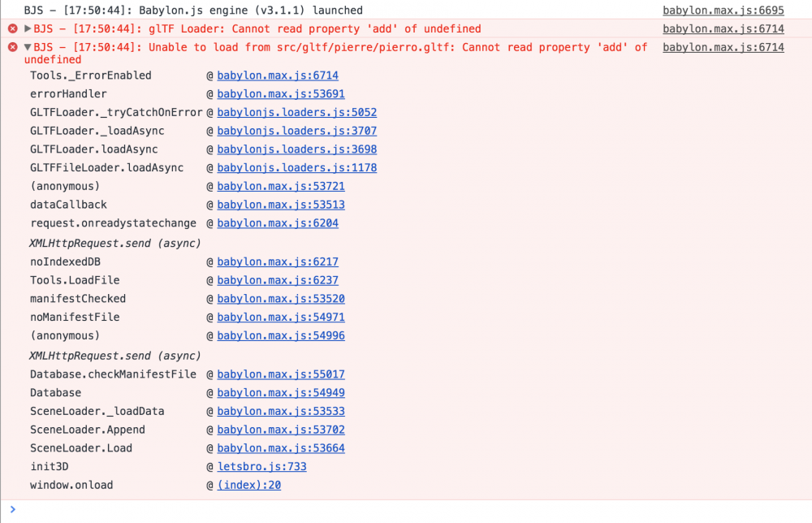Open letsbro.js:733 init3D link

pyautogui.click(x=261, y=466)
